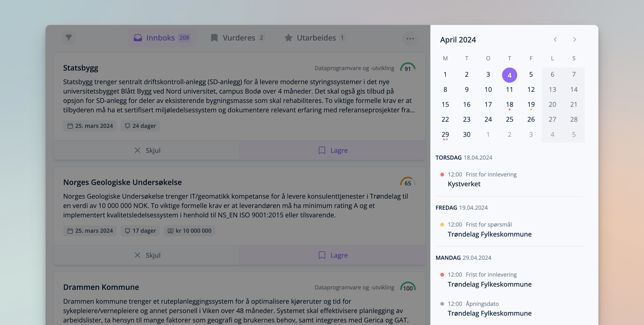644x325 pixels.
Task: Open the Frist for spørsmål Trøndelag event
Action: 489,234
